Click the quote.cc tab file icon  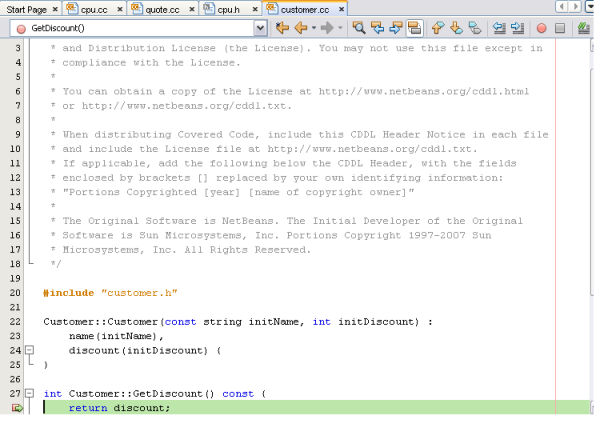tap(137, 8)
